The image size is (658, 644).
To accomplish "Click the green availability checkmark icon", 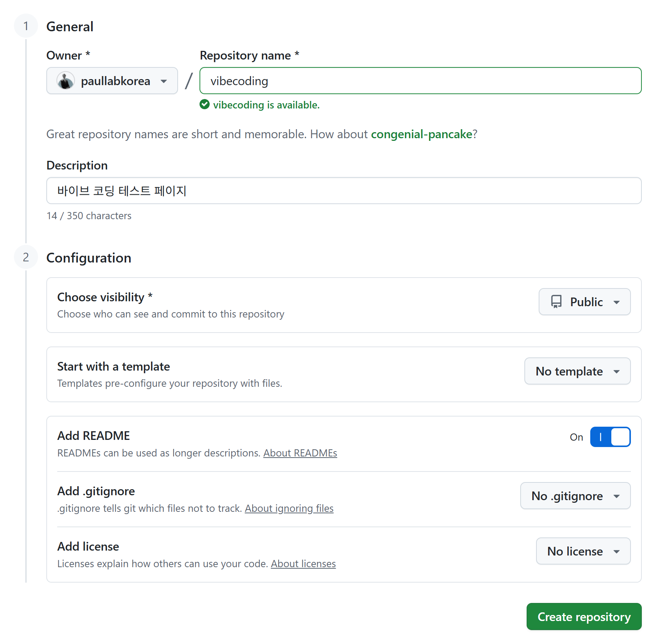I will pos(204,104).
